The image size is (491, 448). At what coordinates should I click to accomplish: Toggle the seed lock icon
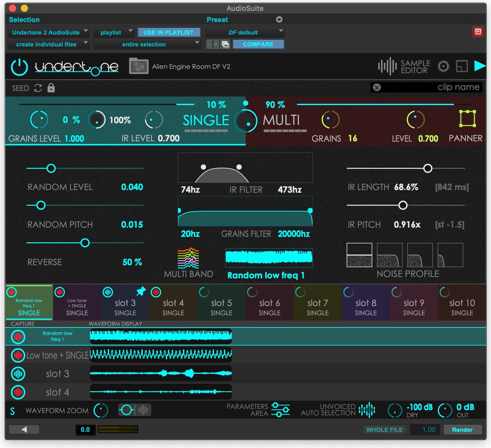coord(51,87)
